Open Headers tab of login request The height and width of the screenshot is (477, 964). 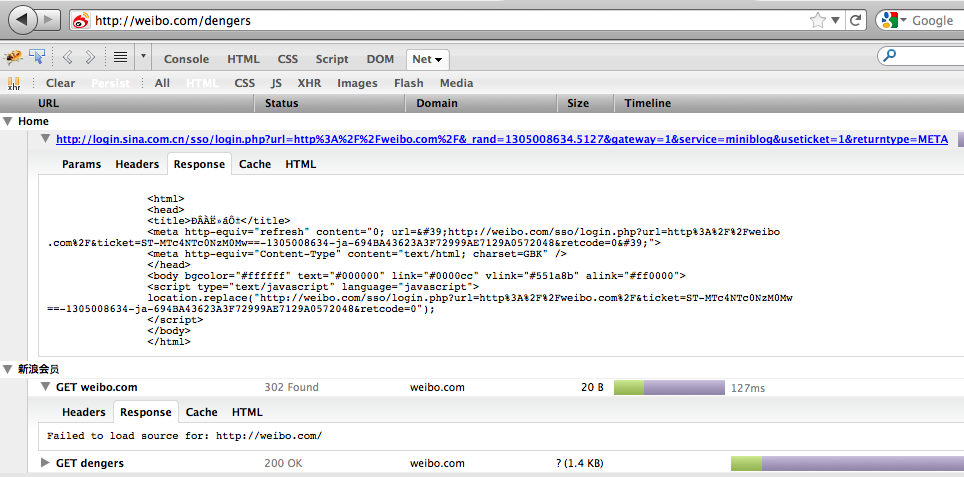[x=137, y=164]
